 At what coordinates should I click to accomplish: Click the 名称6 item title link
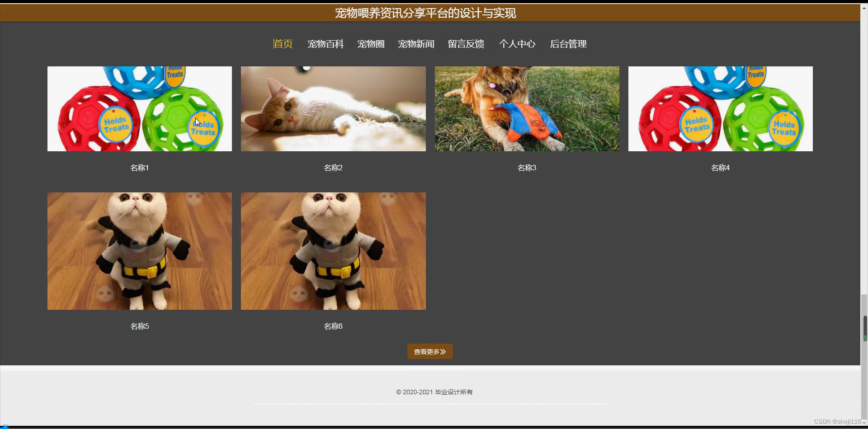(x=333, y=326)
